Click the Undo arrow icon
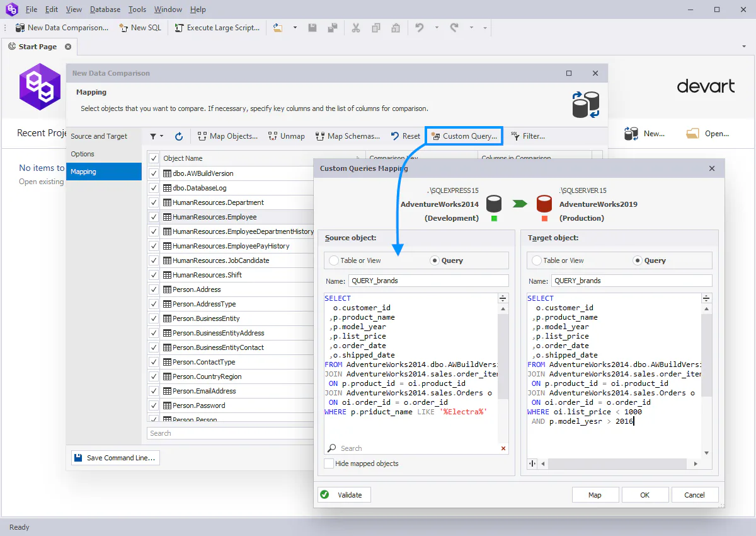This screenshot has width=756, height=536. click(420, 28)
